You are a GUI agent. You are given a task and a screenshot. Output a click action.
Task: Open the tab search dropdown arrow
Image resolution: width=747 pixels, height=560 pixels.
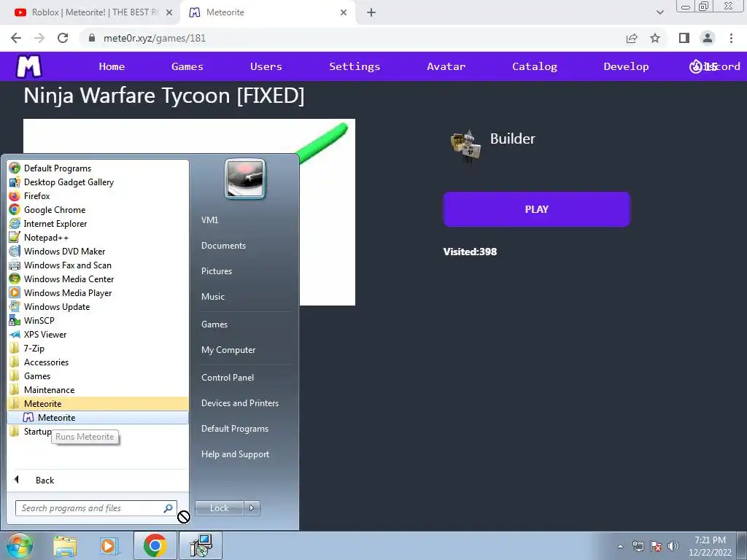coord(659,12)
